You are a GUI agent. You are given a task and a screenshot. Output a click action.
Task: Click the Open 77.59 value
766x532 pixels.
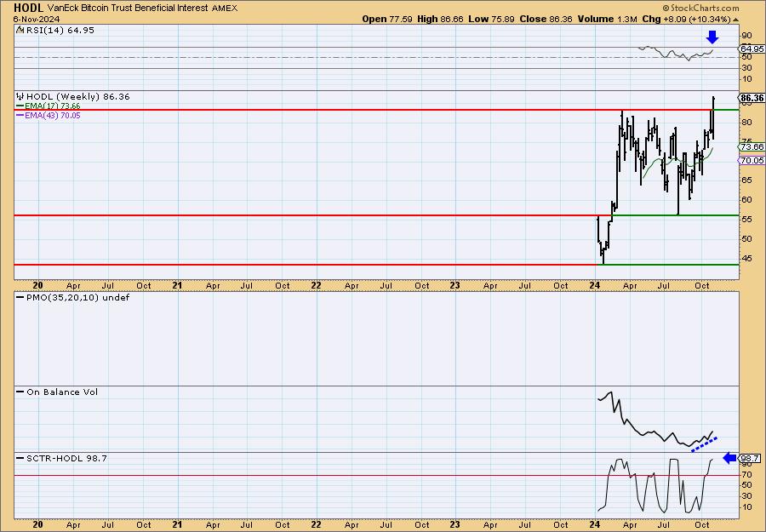tap(387, 19)
